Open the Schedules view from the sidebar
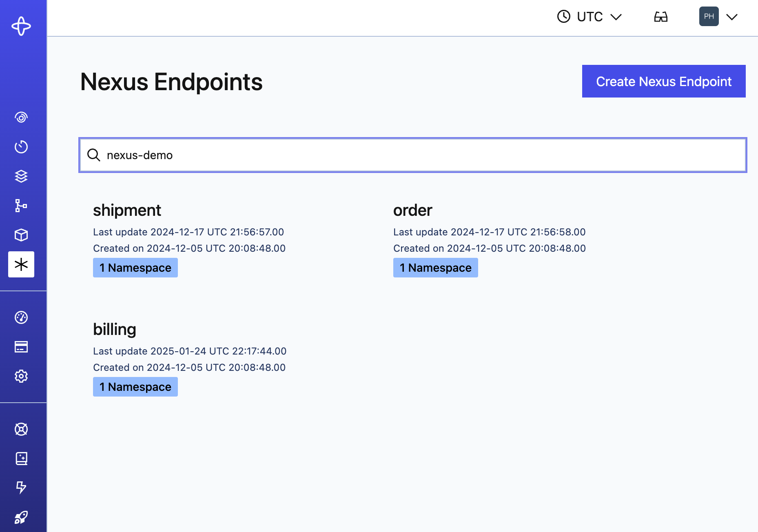 click(x=21, y=147)
